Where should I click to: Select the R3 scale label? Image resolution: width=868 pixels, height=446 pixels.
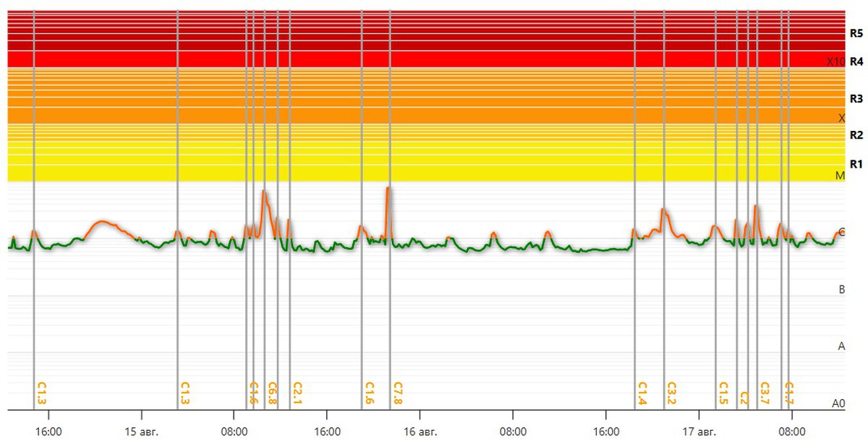(x=856, y=98)
